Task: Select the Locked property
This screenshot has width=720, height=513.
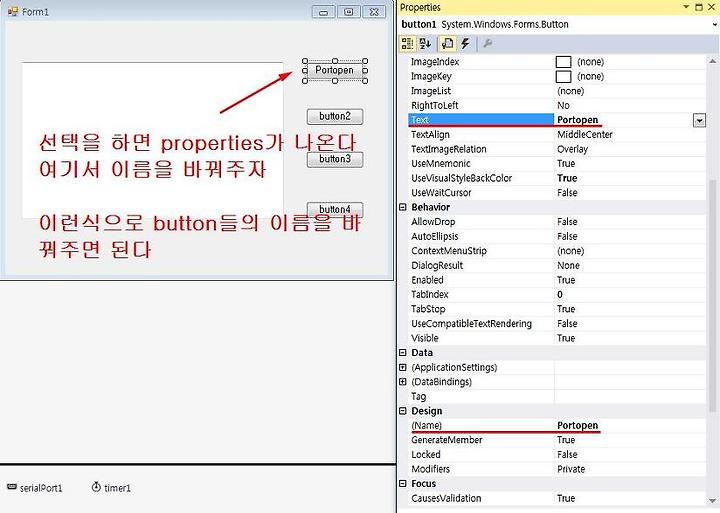Action: click(557, 455)
